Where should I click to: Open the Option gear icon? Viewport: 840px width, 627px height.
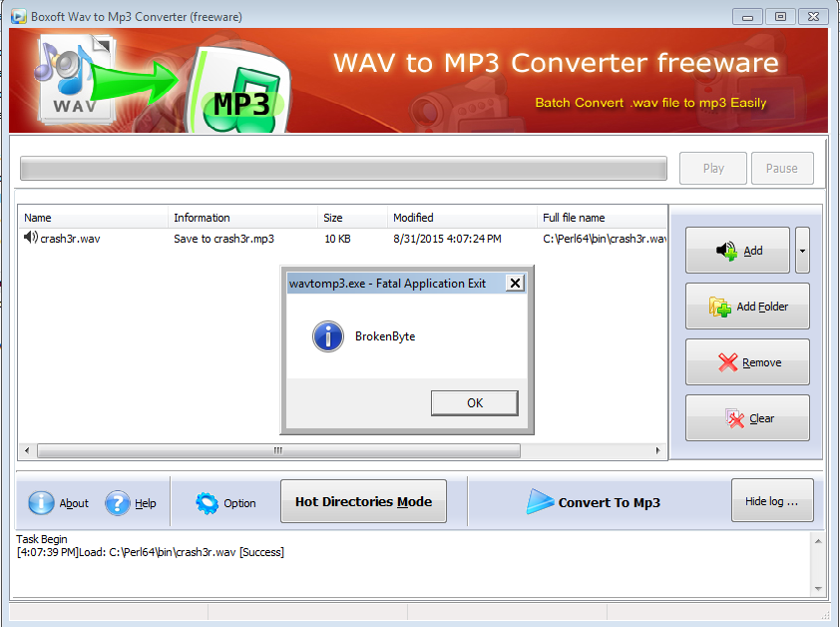tap(207, 503)
